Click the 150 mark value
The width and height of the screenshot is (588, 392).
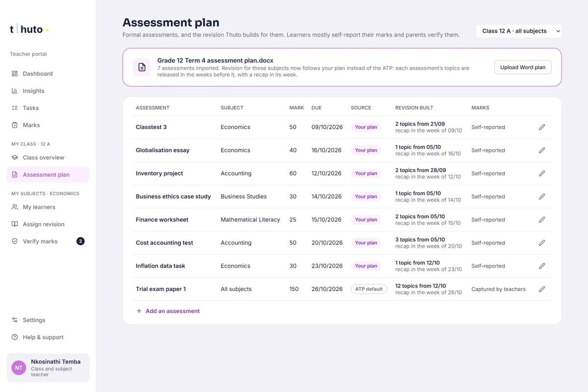coord(294,289)
